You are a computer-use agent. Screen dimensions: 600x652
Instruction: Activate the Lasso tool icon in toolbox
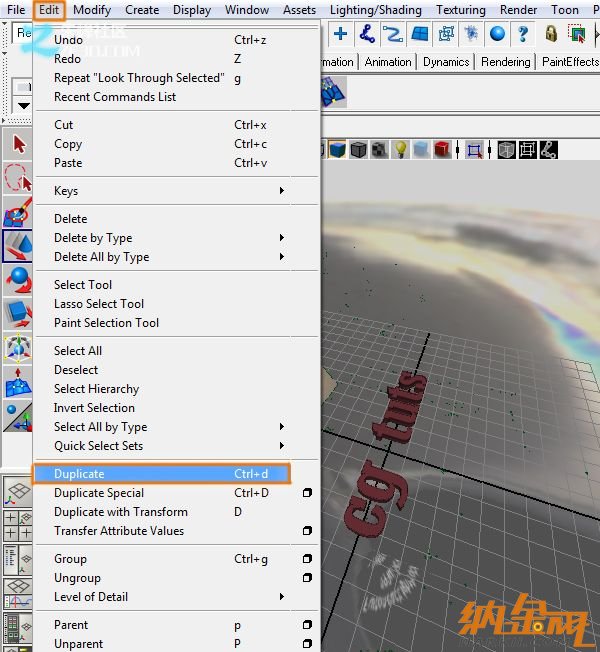[x=16, y=178]
